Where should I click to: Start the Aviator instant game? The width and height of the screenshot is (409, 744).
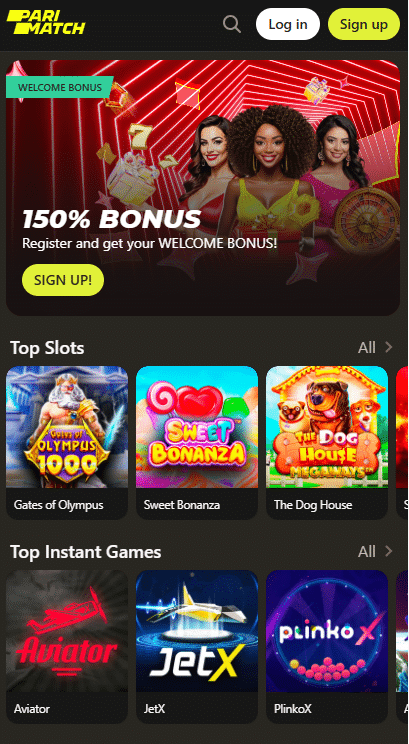pyautogui.click(x=67, y=631)
